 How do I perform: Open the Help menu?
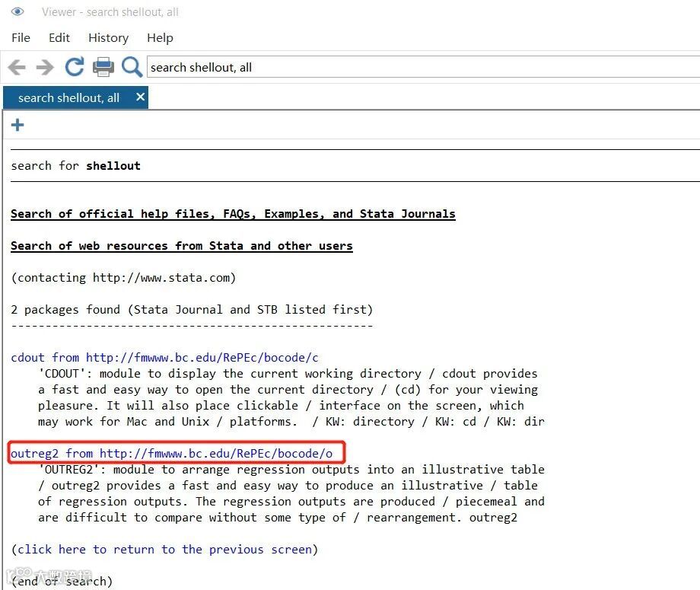160,38
